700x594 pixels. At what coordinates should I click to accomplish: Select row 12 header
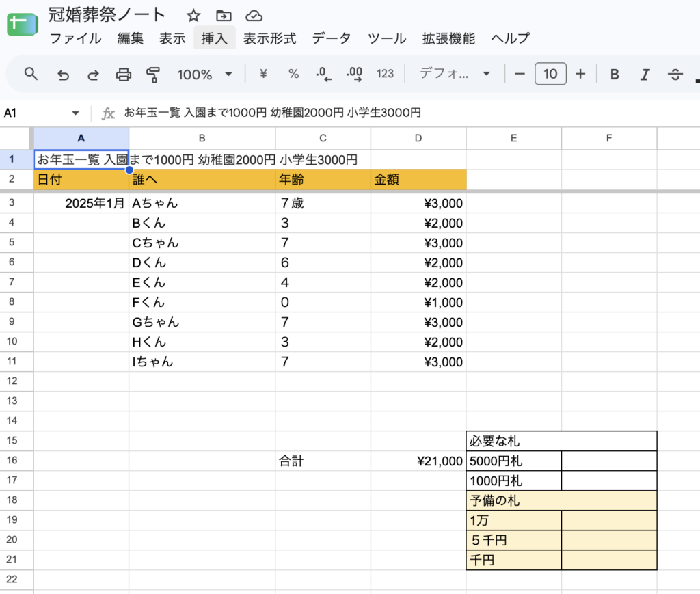[x=16, y=381]
